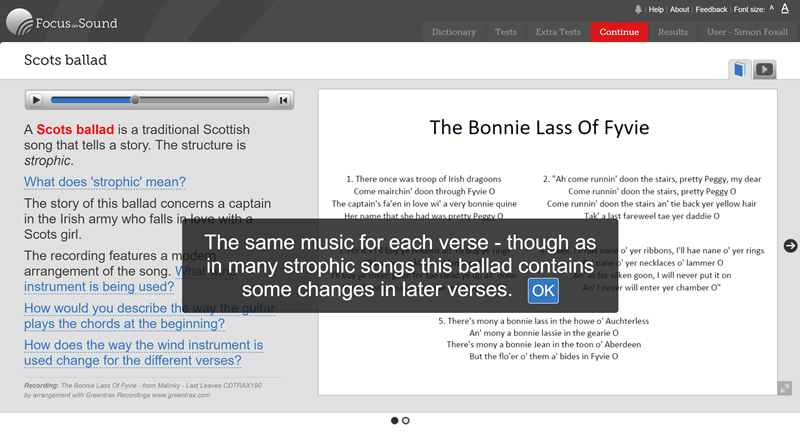The image size is (800, 436).
Task: Open the User - Simon Foxall menu
Action: click(x=747, y=32)
